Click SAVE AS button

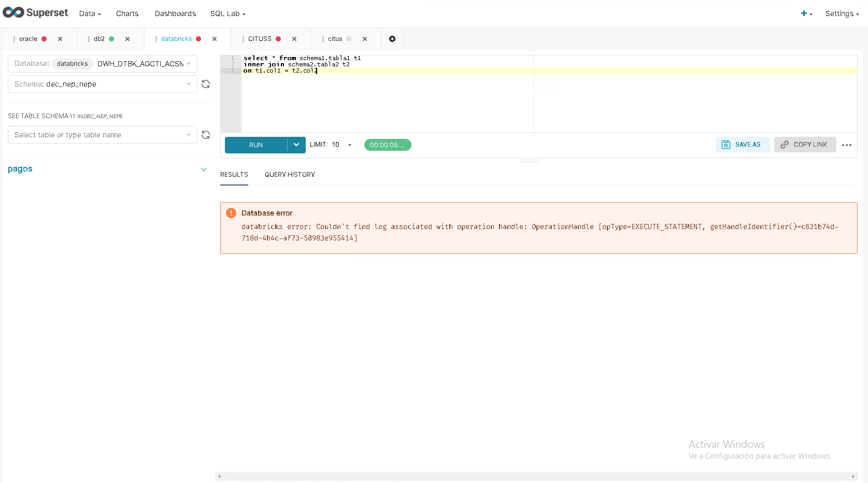tap(742, 145)
